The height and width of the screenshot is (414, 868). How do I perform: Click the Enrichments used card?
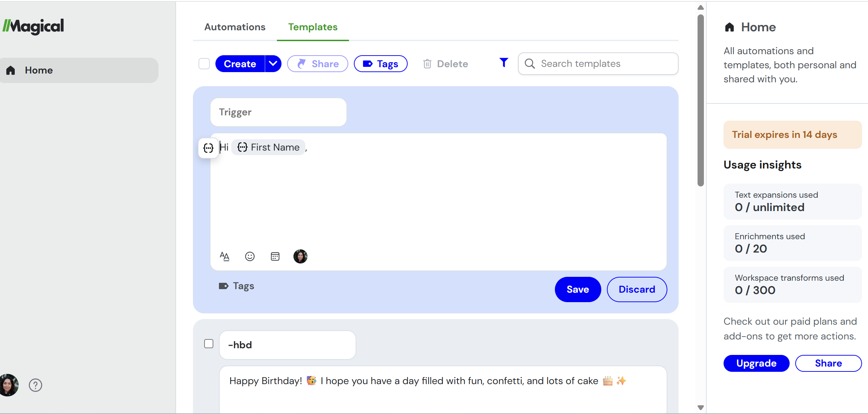tap(792, 243)
